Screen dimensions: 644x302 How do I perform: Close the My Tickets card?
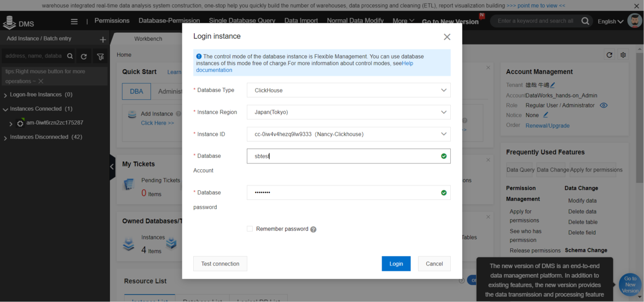pos(488,160)
